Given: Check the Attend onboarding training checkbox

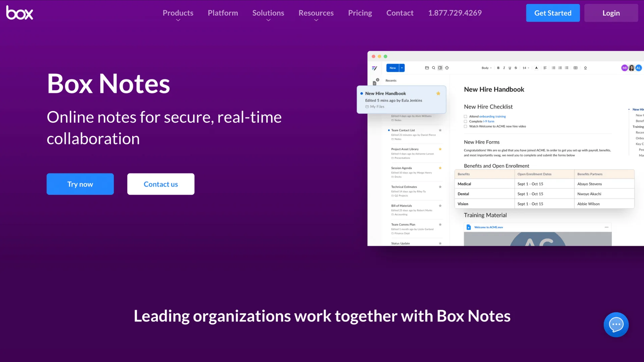Looking at the screenshot, I should [466, 117].
